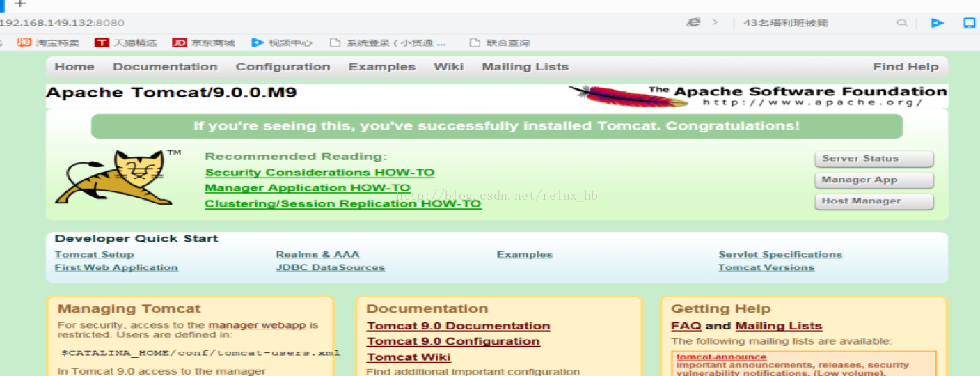Open the Tomcat Setup link

pos(94,255)
